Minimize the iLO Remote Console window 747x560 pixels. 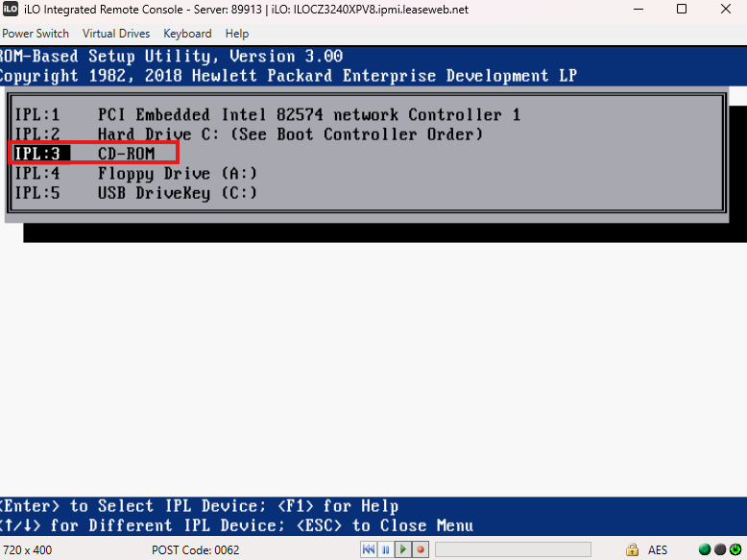(639, 9)
